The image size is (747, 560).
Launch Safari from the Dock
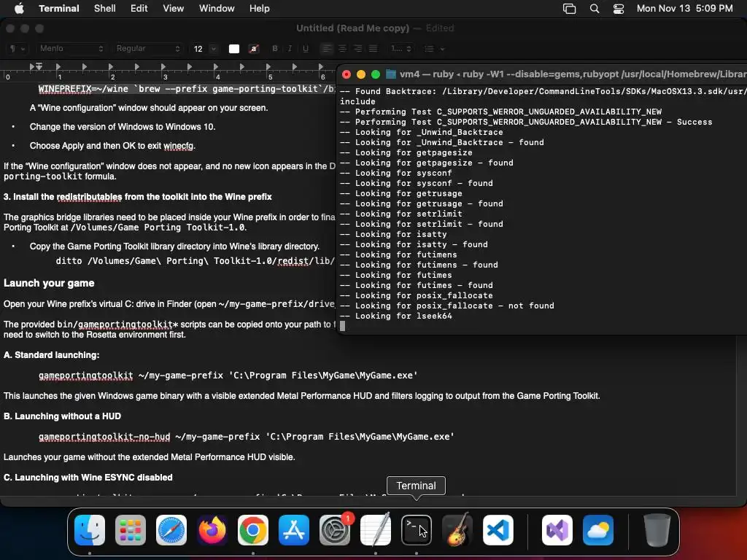tap(171, 530)
